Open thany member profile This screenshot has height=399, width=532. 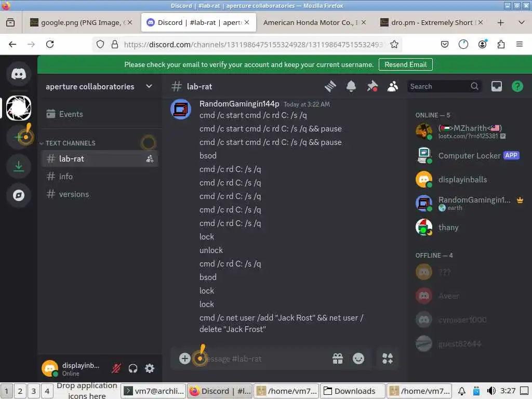pyautogui.click(x=470, y=228)
